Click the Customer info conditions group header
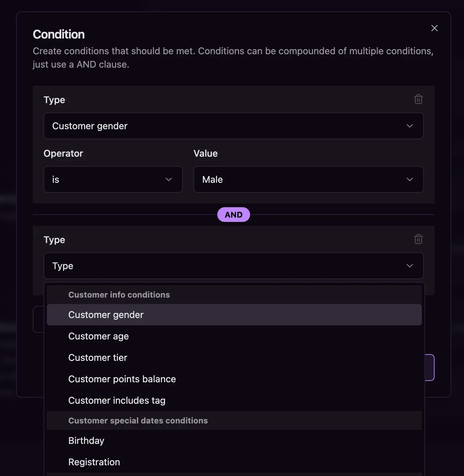 point(119,295)
